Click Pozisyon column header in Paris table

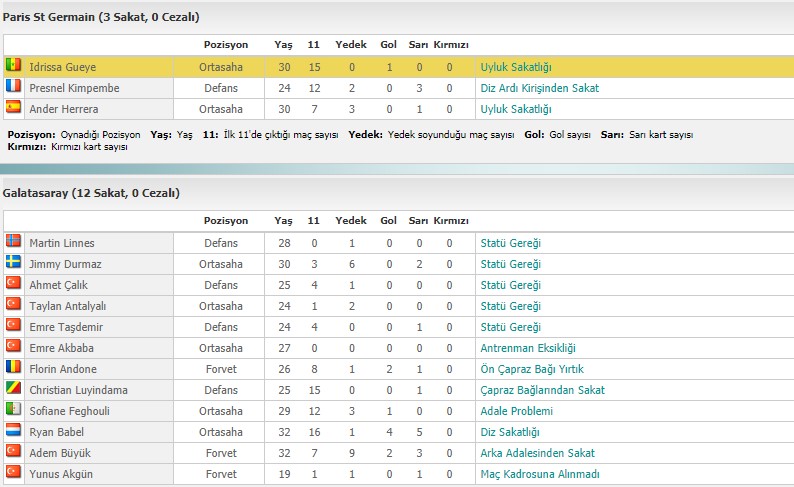[x=226, y=45]
